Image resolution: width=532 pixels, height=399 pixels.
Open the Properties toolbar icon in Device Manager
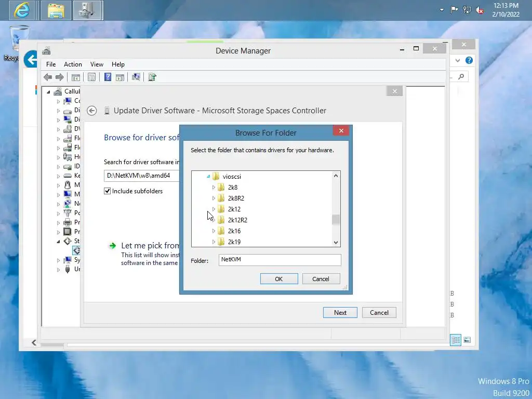(91, 77)
